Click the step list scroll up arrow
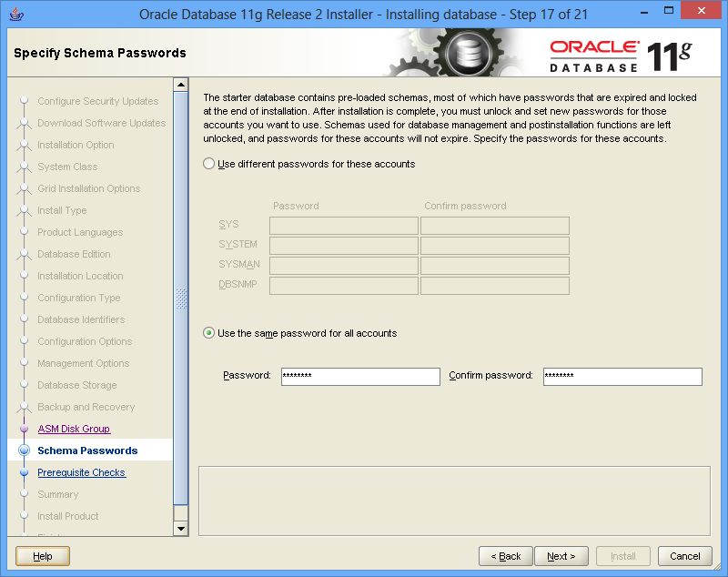 (x=180, y=85)
